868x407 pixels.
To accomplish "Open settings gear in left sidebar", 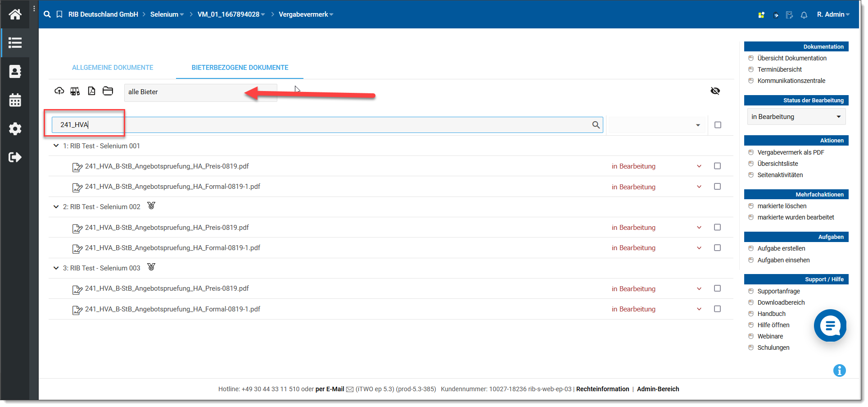I will coord(15,129).
